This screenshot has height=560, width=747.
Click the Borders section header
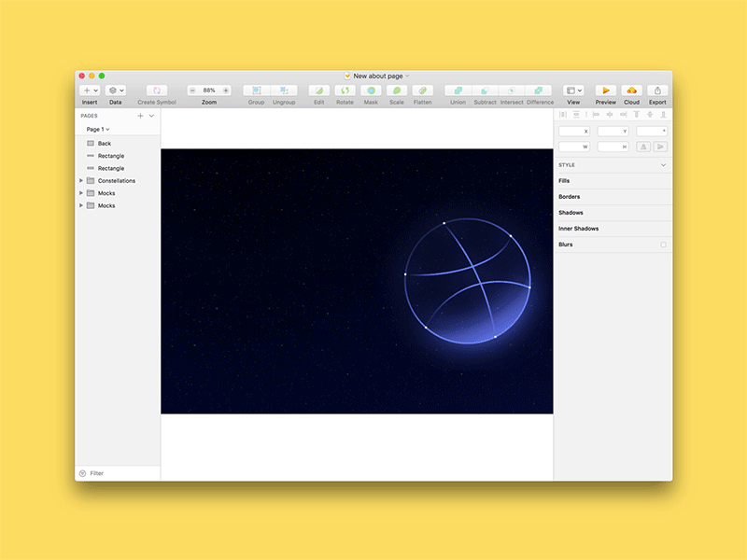click(x=613, y=197)
